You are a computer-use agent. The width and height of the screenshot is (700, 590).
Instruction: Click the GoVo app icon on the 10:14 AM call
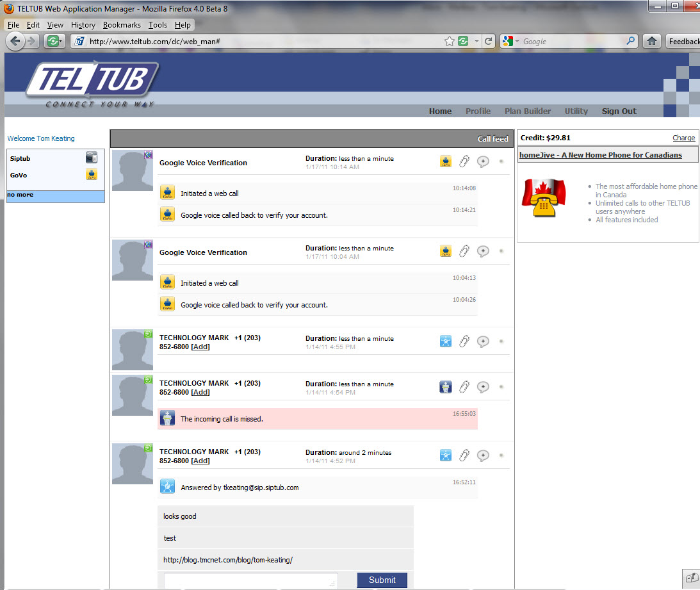446,161
